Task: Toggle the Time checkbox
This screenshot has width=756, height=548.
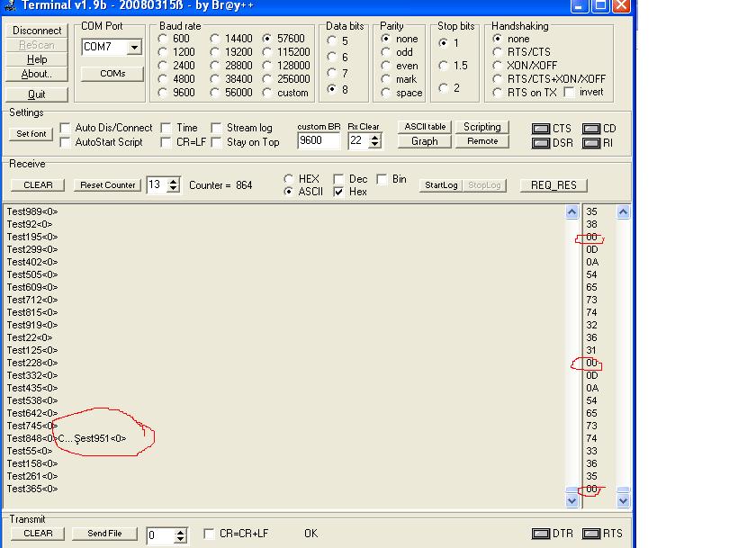Action: point(166,128)
